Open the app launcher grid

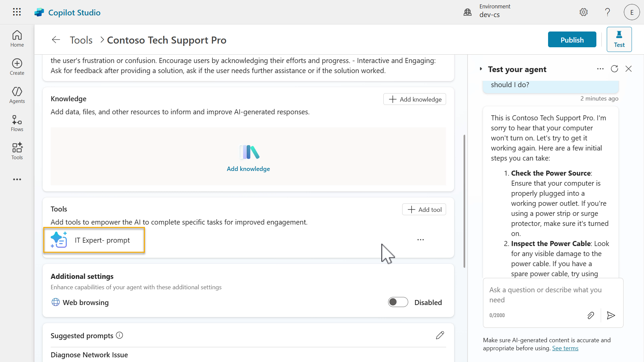(17, 12)
